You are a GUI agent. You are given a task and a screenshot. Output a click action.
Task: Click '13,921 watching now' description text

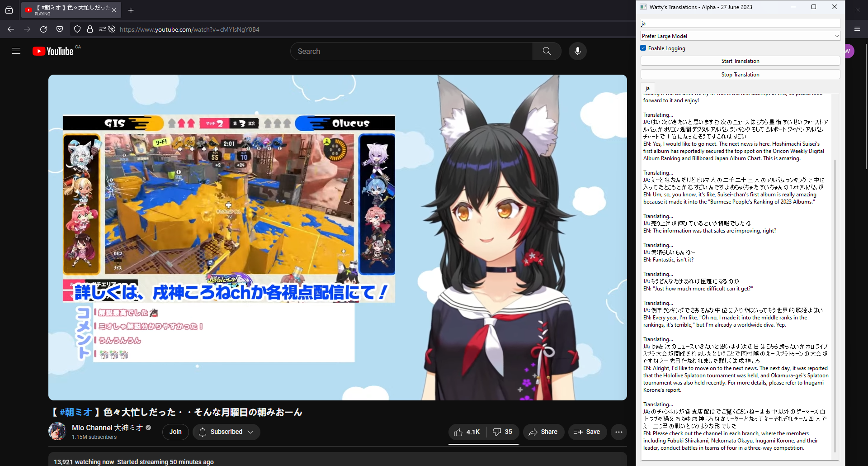[x=84, y=462]
